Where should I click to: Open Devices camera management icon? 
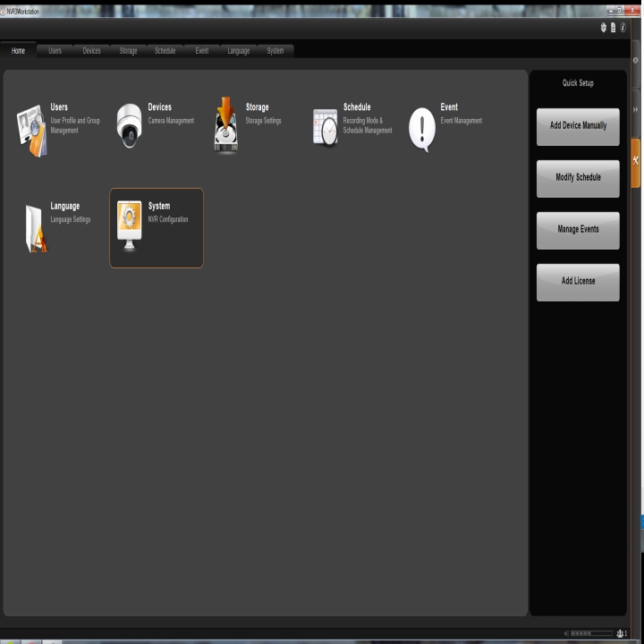[x=129, y=127]
